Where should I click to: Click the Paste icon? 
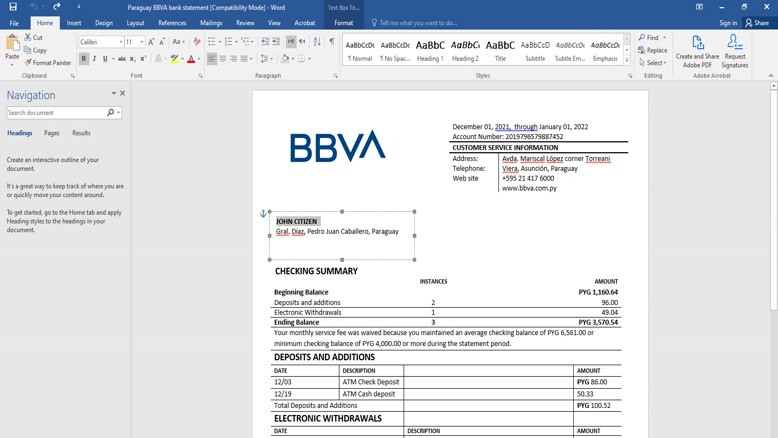tap(12, 45)
